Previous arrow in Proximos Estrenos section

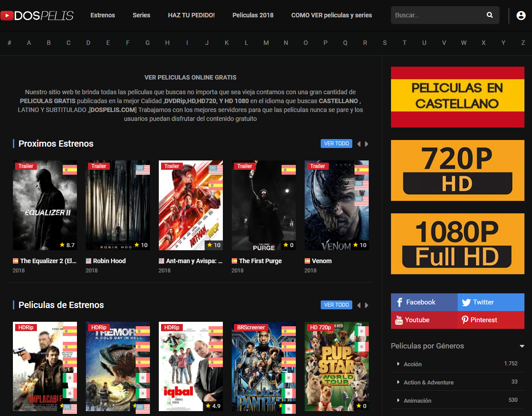[359, 144]
